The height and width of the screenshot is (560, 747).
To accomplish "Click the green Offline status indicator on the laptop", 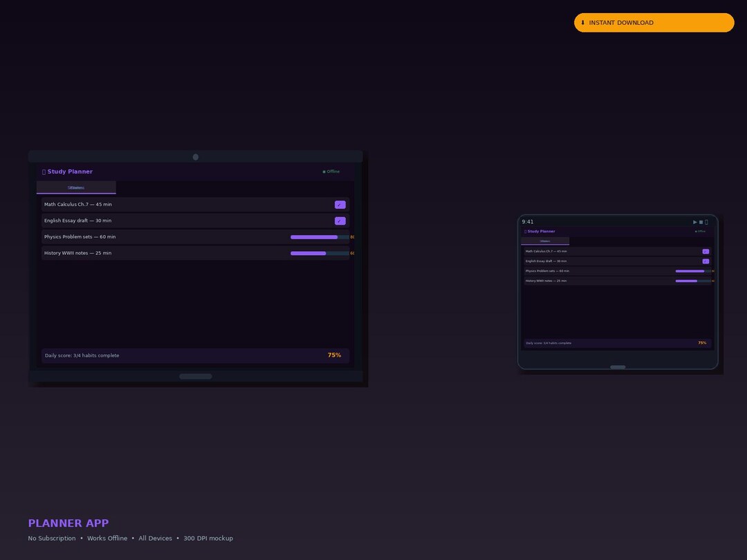I will click(331, 171).
